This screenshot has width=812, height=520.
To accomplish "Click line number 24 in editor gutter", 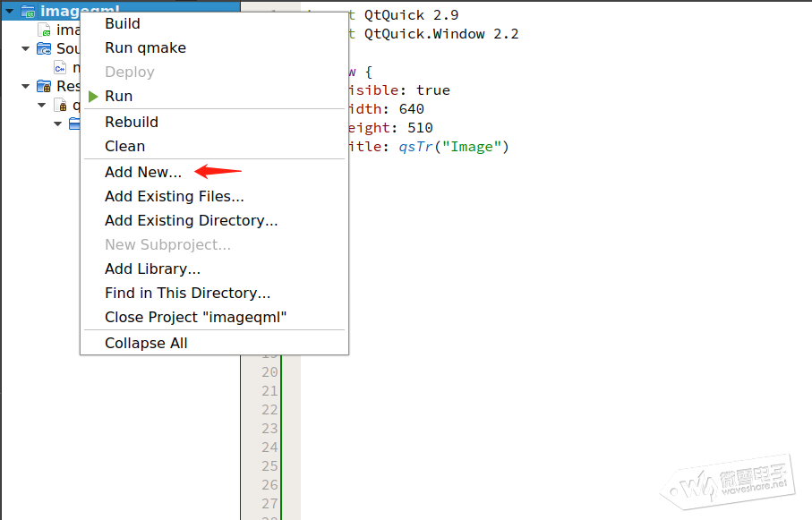I will tap(269, 447).
